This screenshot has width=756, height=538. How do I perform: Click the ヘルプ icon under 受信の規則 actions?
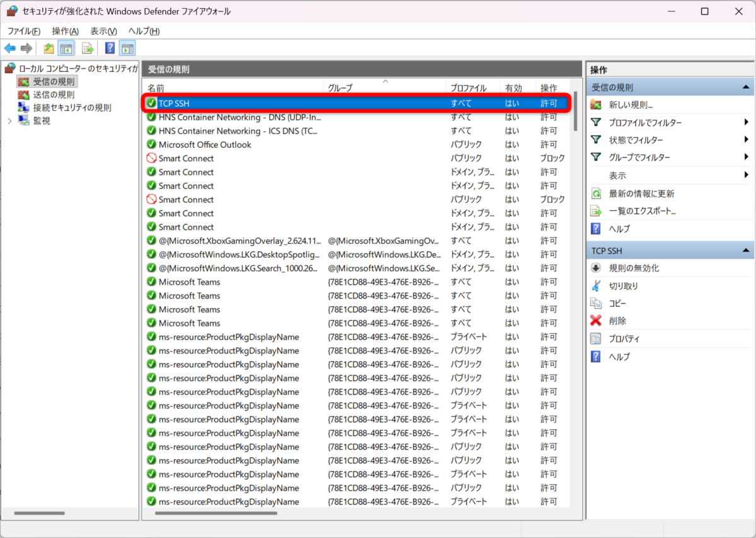pos(596,229)
